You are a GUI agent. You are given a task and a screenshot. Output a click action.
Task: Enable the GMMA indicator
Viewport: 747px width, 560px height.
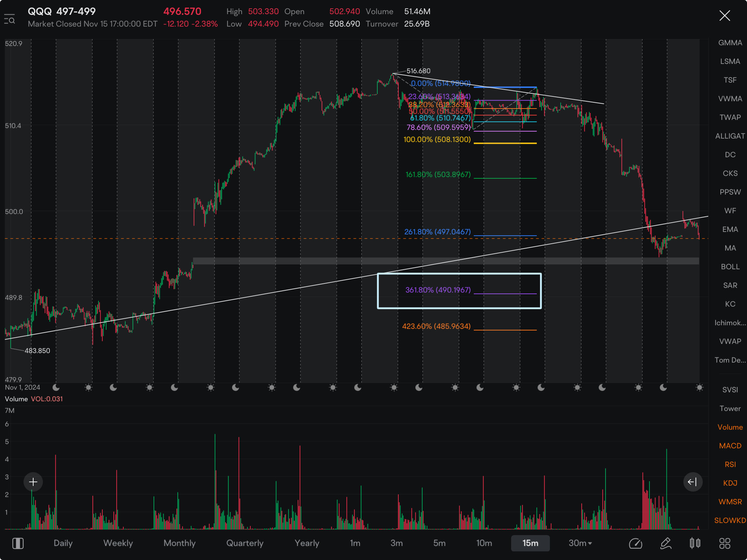click(x=730, y=43)
